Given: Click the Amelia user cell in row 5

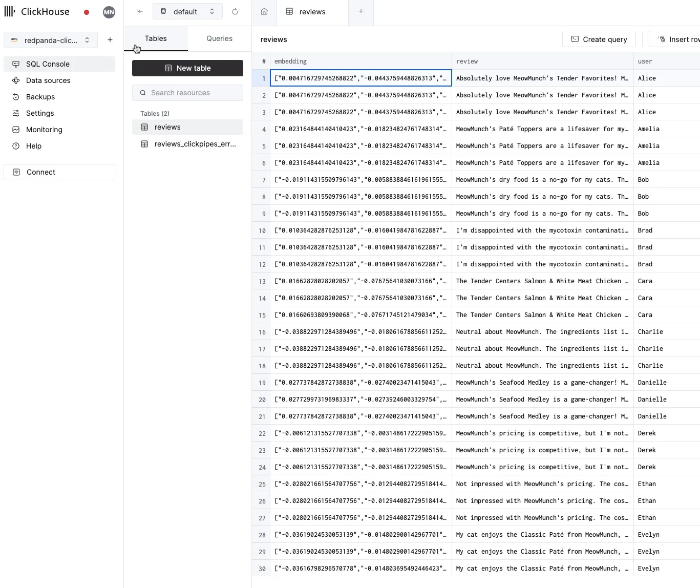Looking at the screenshot, I should [667, 146].
